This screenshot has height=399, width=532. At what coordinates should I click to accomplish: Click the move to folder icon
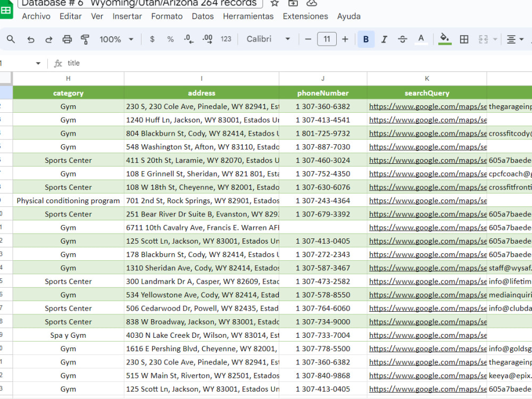tap(293, 3)
